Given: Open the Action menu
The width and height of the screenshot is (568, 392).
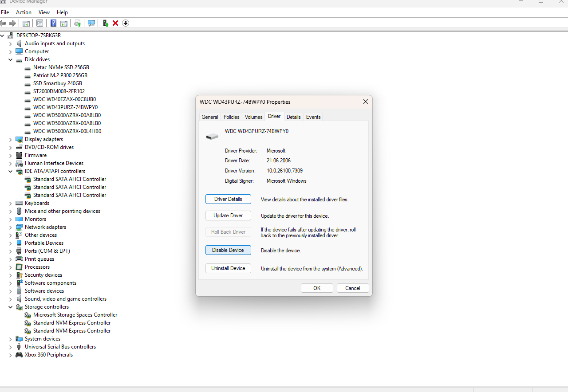Looking at the screenshot, I should pyautogui.click(x=24, y=12).
